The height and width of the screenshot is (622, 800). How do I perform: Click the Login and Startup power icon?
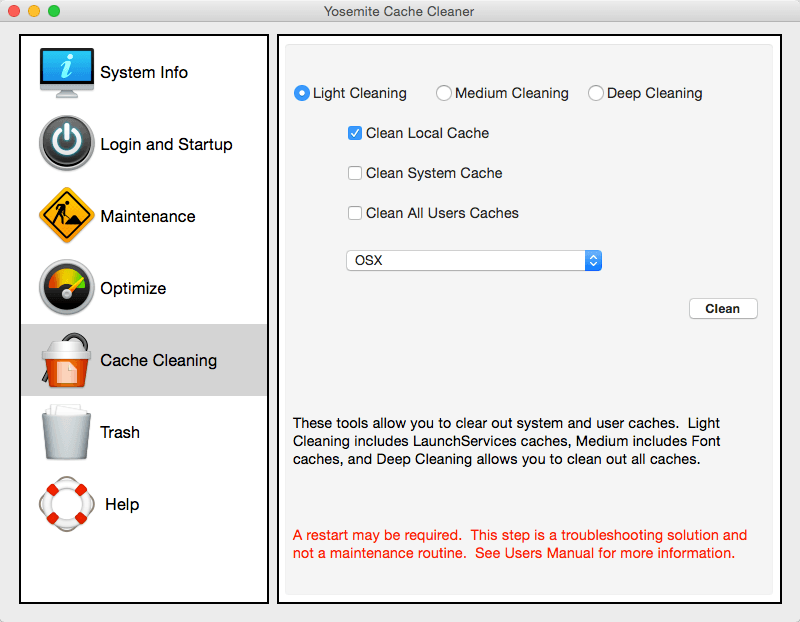67,142
